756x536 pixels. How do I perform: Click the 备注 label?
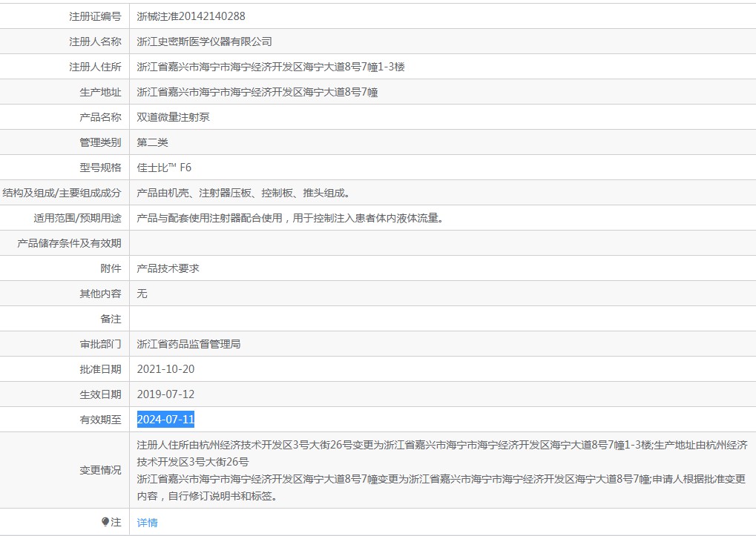tap(111, 319)
